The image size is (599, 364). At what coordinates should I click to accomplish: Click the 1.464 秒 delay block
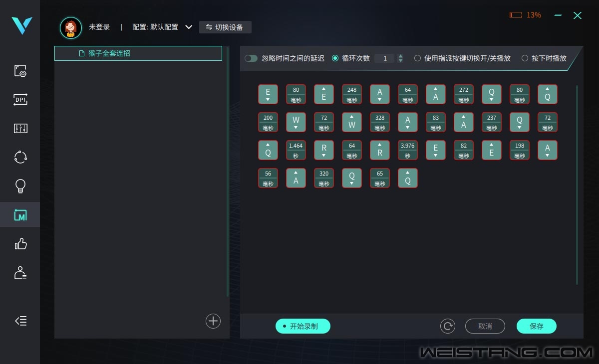pos(296,150)
